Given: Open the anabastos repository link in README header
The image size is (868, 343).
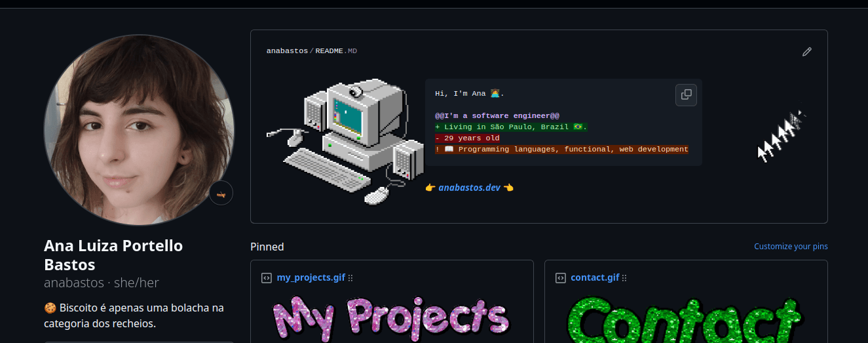Looking at the screenshot, I should (x=287, y=51).
